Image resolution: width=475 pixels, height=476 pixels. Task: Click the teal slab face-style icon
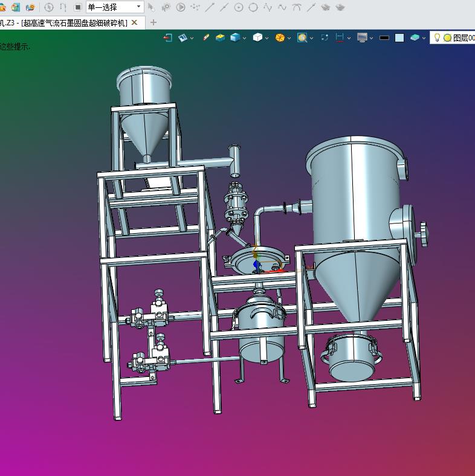click(x=415, y=37)
